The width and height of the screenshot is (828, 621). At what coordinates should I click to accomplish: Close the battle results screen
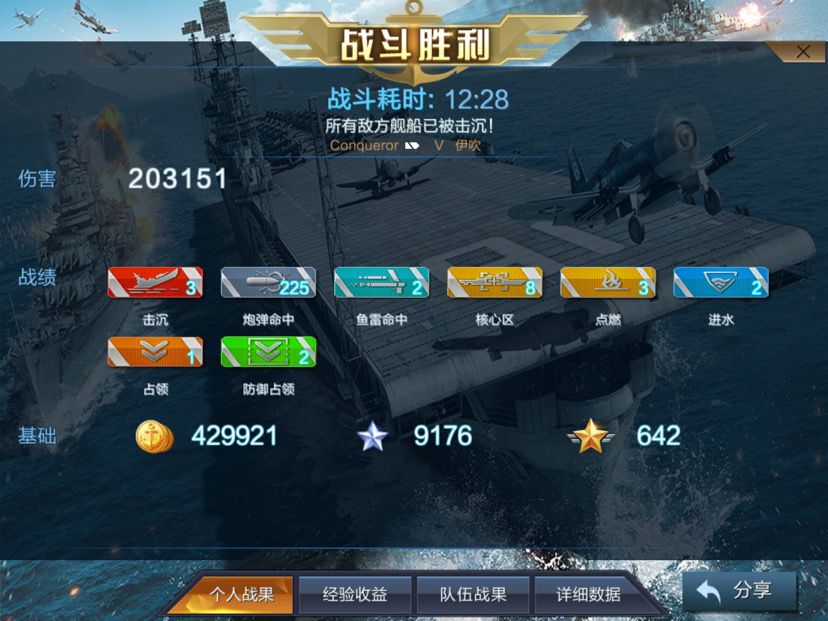click(803, 52)
